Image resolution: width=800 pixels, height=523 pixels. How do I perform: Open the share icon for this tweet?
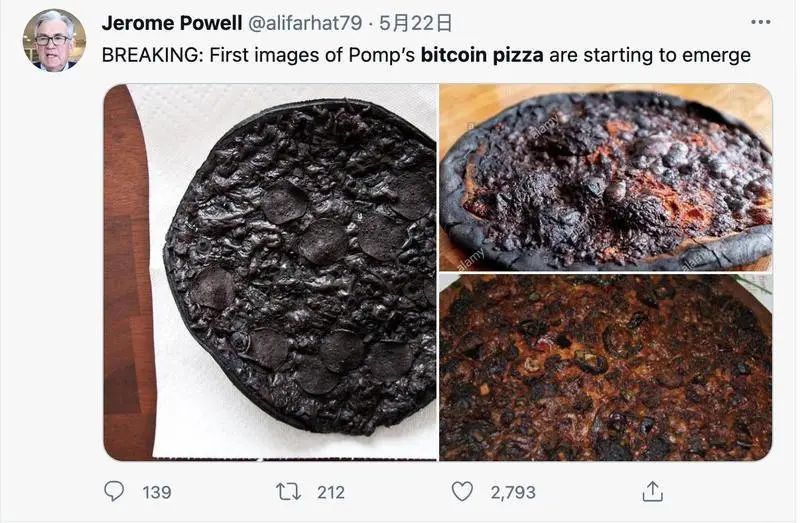[x=652, y=491]
